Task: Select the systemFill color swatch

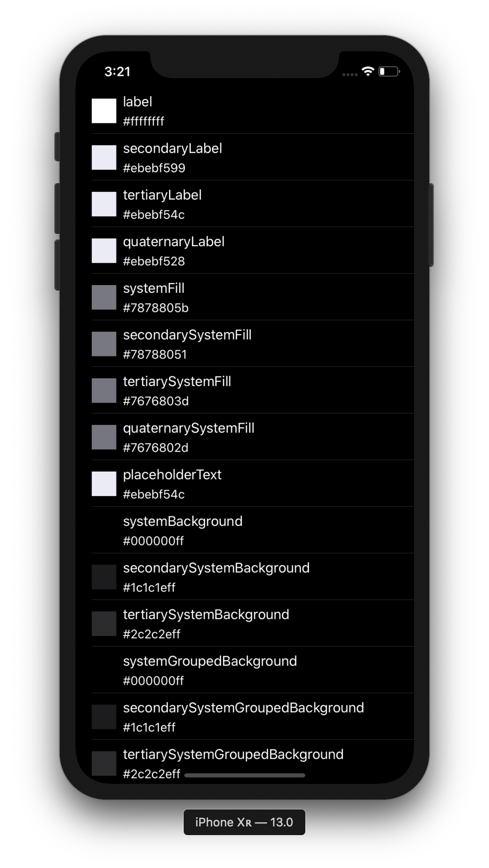Action: point(104,296)
